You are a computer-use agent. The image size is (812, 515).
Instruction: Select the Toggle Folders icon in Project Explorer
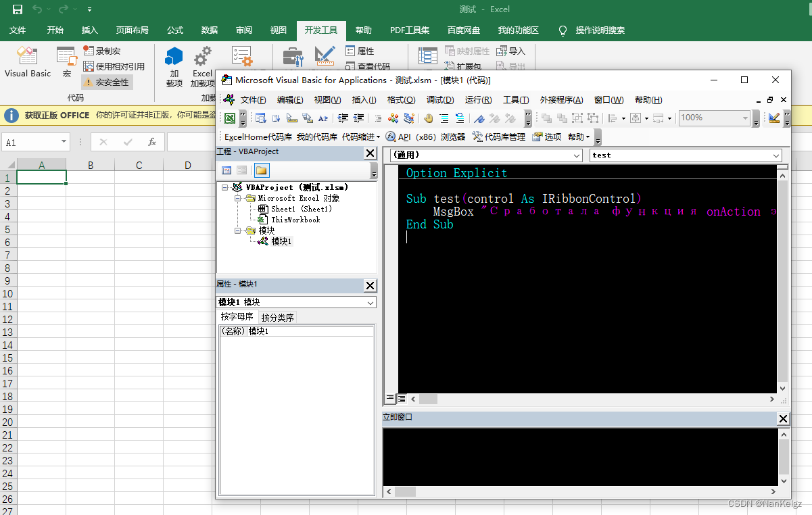(x=261, y=170)
